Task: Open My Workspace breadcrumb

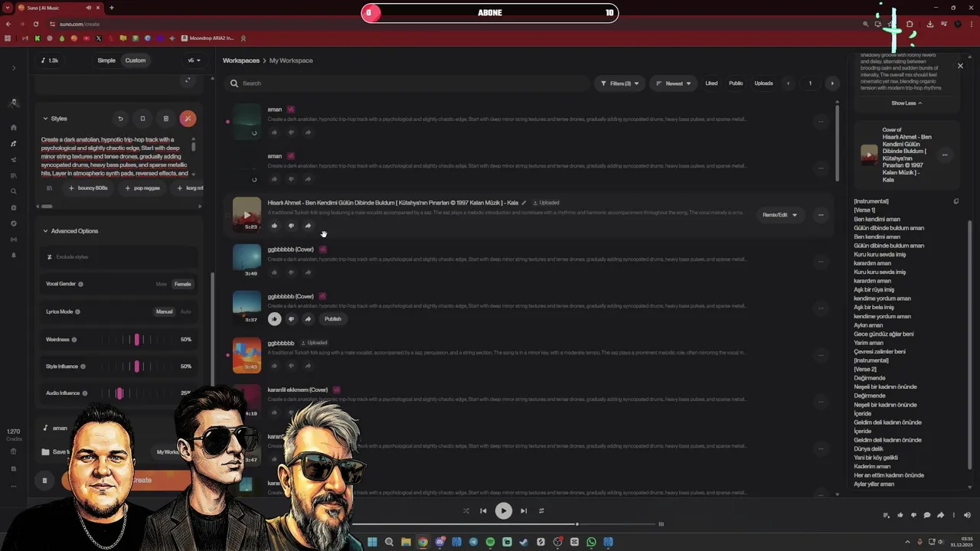Action: (291, 60)
